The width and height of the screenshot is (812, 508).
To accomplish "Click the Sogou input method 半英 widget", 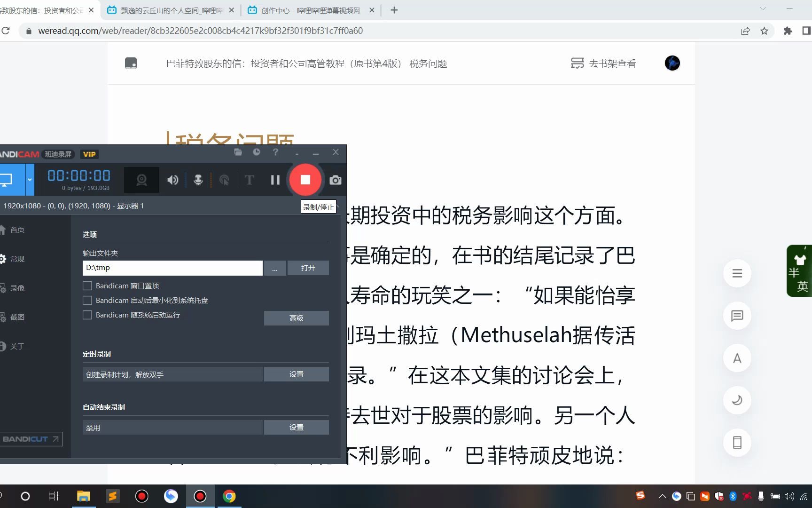I will click(x=799, y=271).
